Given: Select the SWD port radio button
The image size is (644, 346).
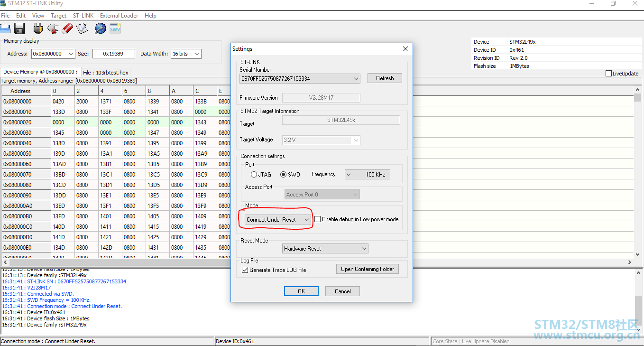Looking at the screenshot, I should (284, 175).
